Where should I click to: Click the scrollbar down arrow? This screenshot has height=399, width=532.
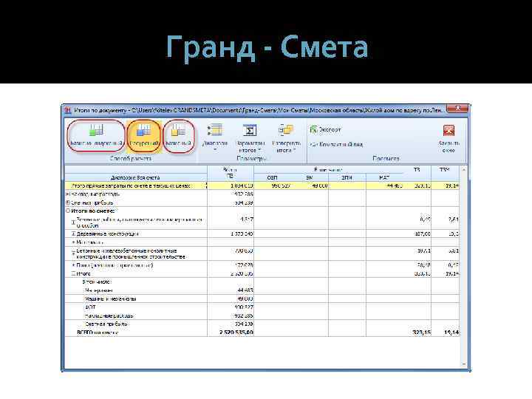click(463, 364)
